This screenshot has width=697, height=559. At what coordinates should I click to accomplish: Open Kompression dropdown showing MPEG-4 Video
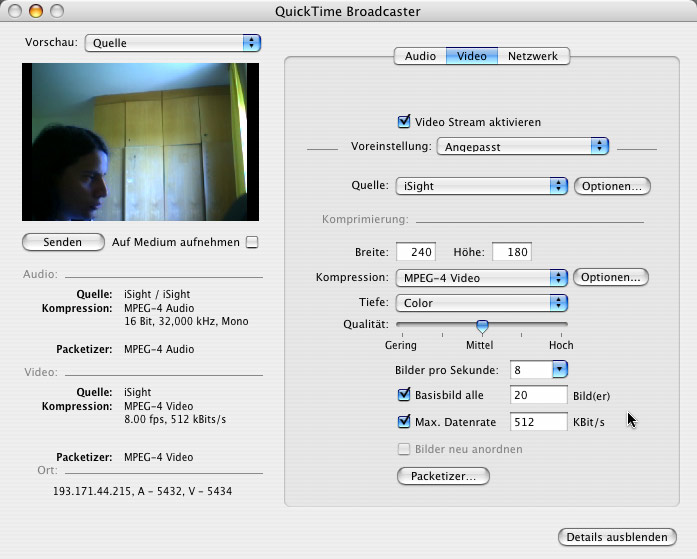481,278
